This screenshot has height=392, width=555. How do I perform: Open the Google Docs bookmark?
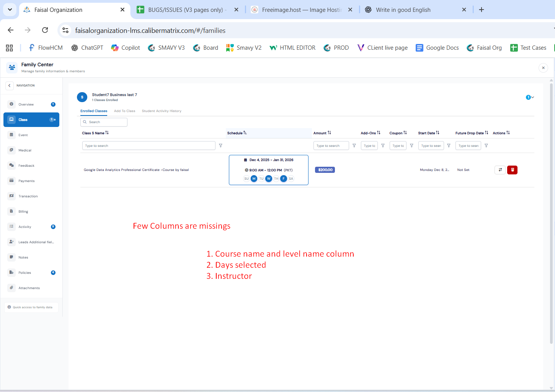(437, 48)
